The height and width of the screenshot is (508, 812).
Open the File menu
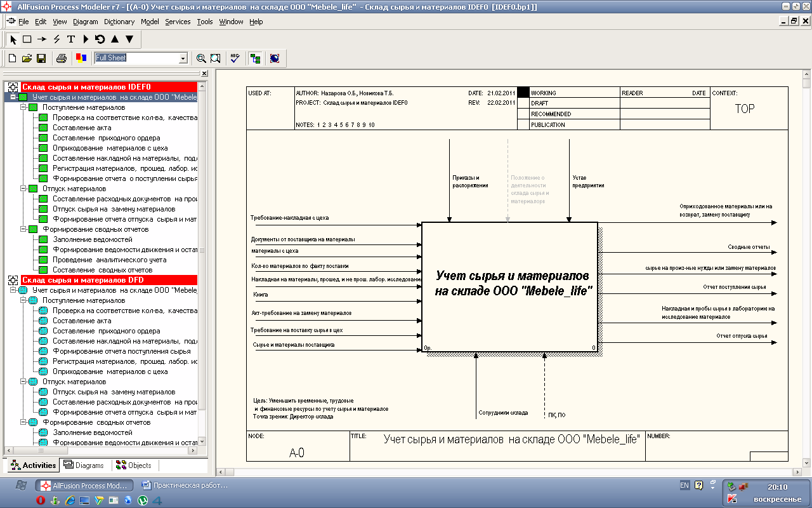pos(23,22)
